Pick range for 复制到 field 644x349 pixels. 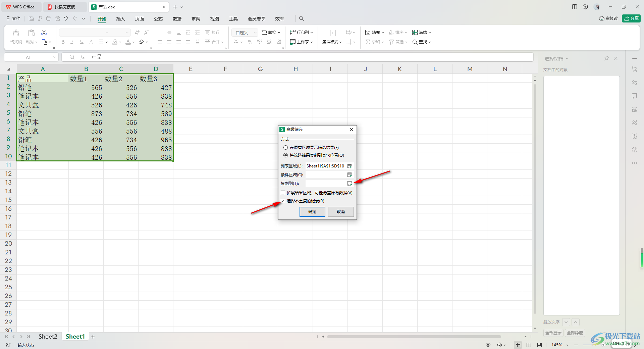tap(350, 184)
